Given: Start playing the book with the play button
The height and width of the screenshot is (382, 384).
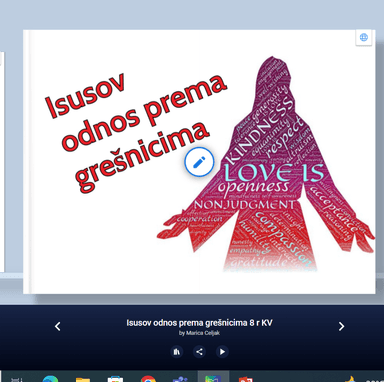Looking at the screenshot, I should click(222, 352).
